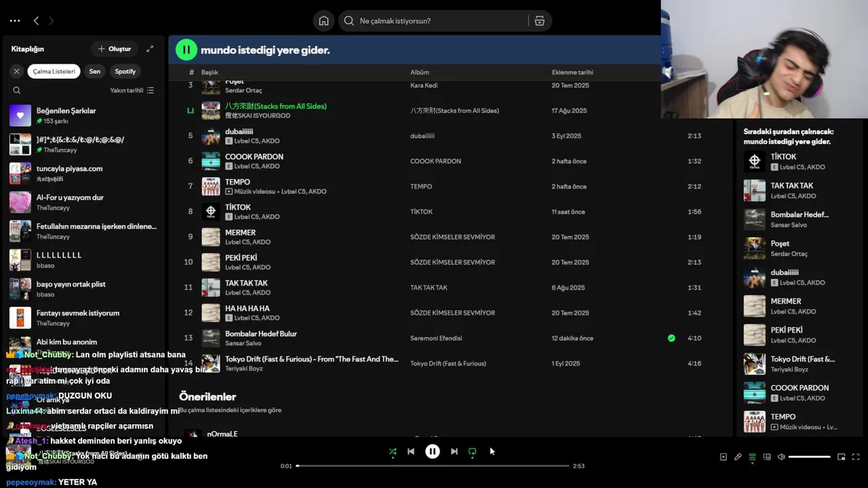Enter full screen mode icon
The height and width of the screenshot is (488, 868).
[856, 457]
